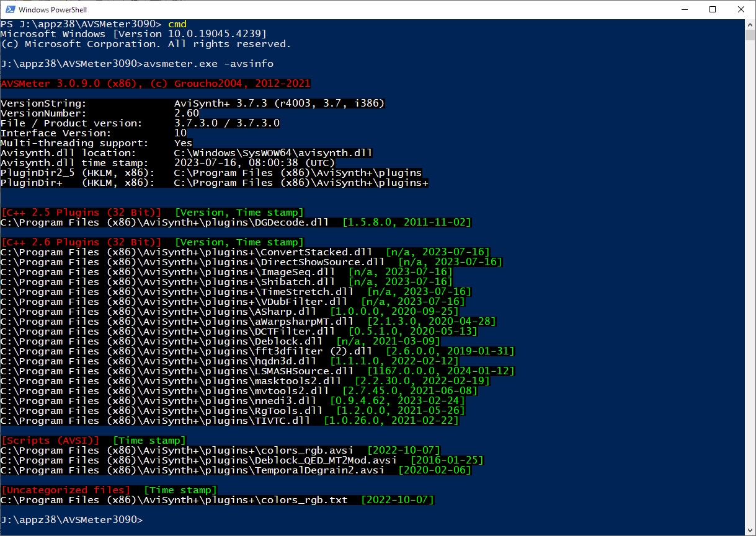Click the RgTools.dll line
This screenshot has width=756, height=536.
coord(233,411)
